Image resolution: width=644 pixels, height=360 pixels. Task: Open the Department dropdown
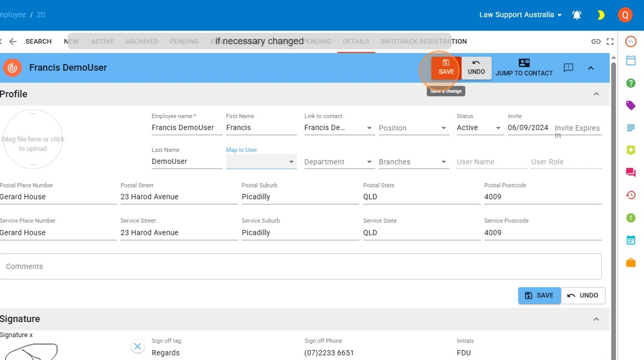point(339,162)
